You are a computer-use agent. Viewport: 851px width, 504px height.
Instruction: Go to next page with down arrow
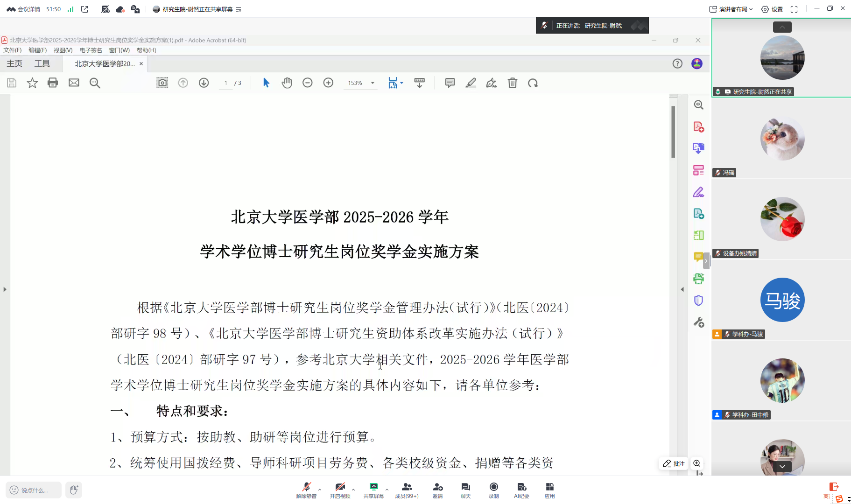click(204, 83)
